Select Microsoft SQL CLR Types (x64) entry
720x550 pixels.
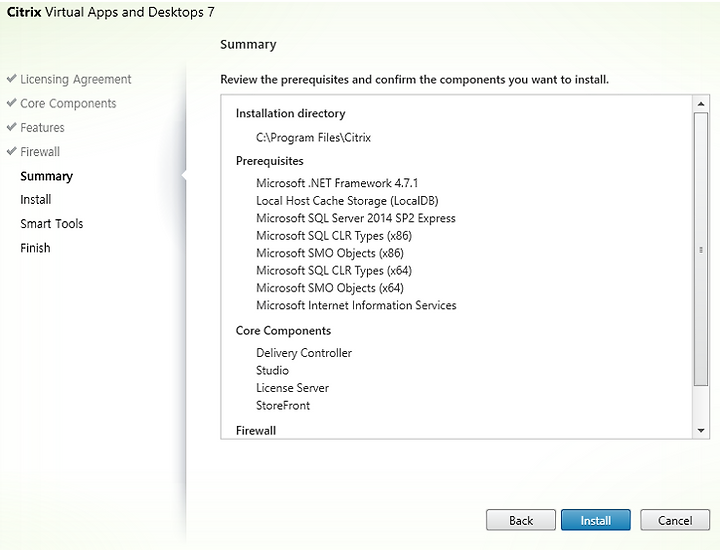coord(334,270)
